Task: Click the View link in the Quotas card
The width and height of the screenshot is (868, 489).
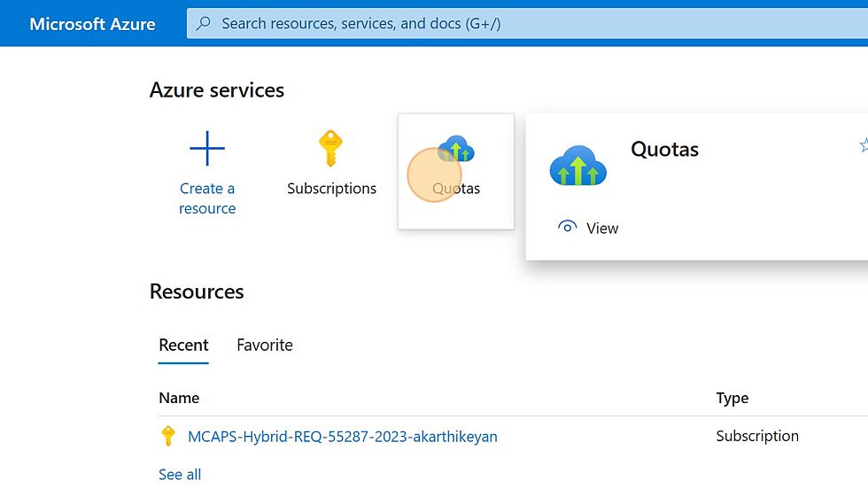Action: click(602, 229)
